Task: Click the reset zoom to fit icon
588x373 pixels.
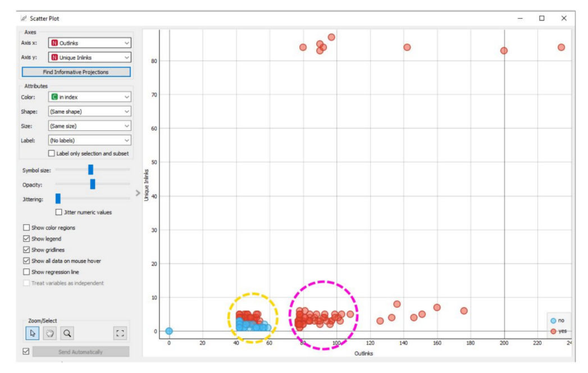Action: point(119,333)
